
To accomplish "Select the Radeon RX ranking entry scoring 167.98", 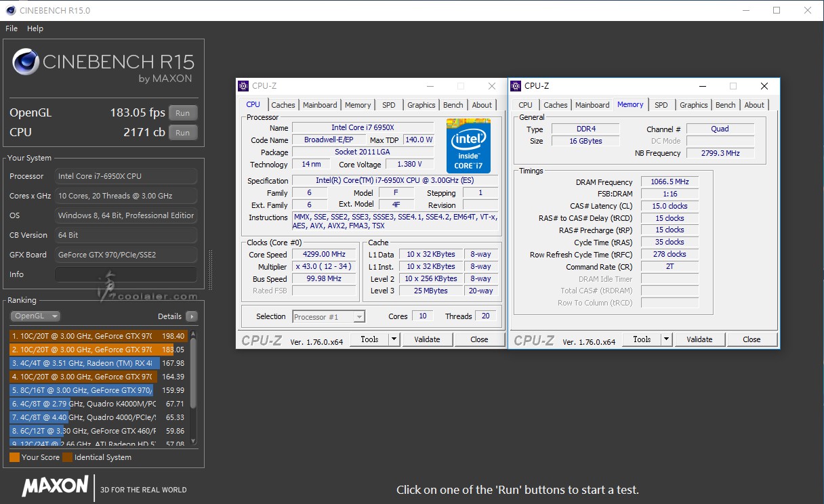I will coord(98,363).
